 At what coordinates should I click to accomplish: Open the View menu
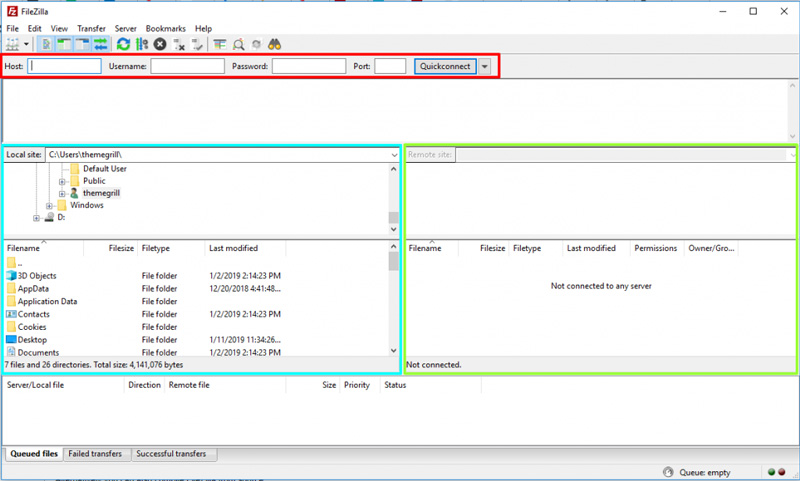(x=59, y=29)
